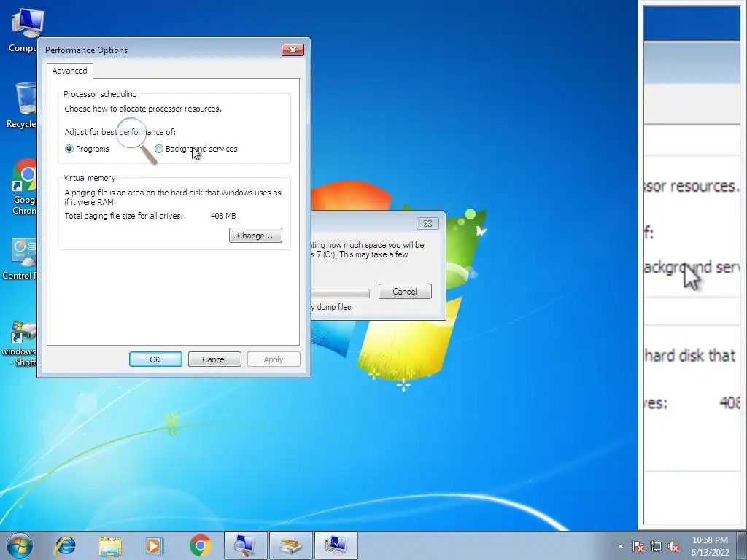The image size is (747, 560).
Task: Select the Programs radio button
Action: pyautogui.click(x=69, y=149)
